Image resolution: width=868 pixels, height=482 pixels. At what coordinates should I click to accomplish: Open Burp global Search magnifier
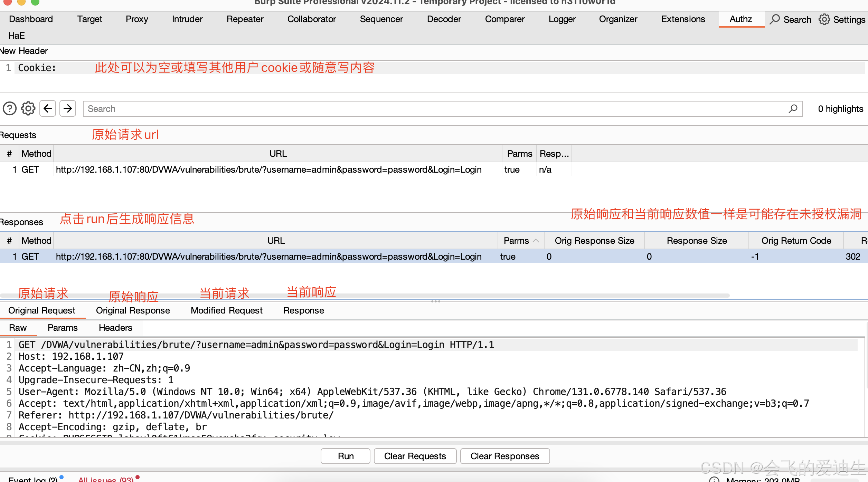[x=775, y=19]
